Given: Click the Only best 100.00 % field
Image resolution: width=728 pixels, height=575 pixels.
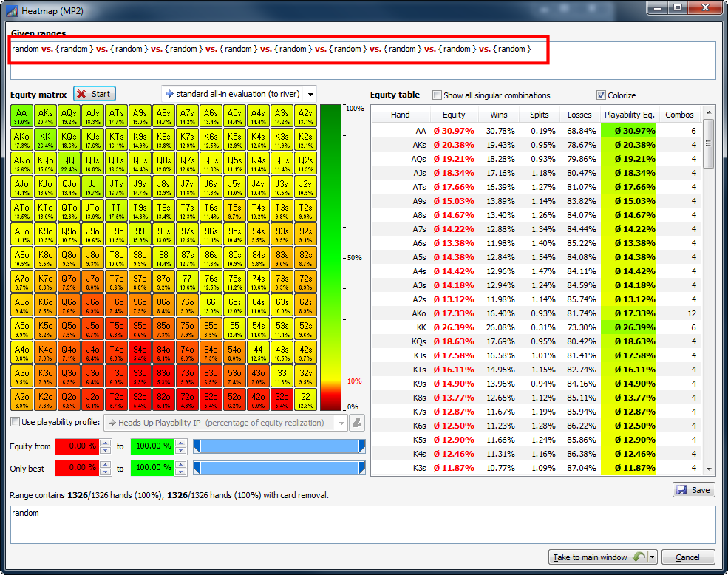Looking at the screenshot, I should pyautogui.click(x=153, y=468).
